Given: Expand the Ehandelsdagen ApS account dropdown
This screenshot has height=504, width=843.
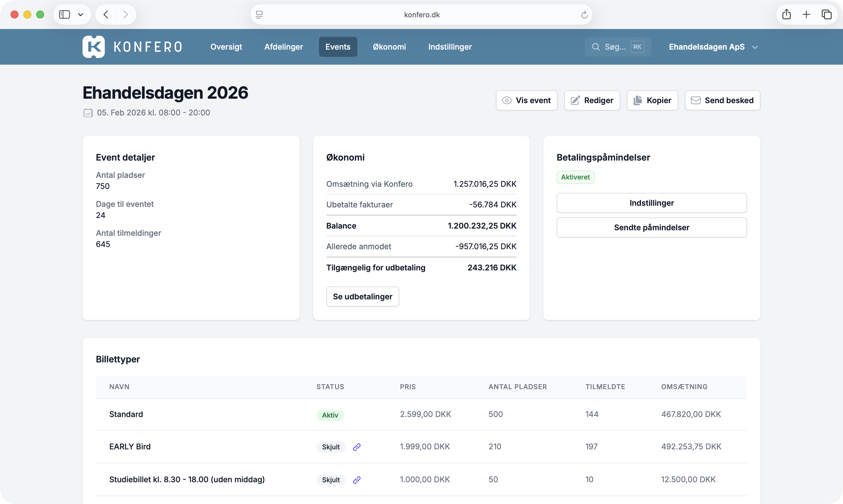Looking at the screenshot, I should pyautogui.click(x=713, y=47).
